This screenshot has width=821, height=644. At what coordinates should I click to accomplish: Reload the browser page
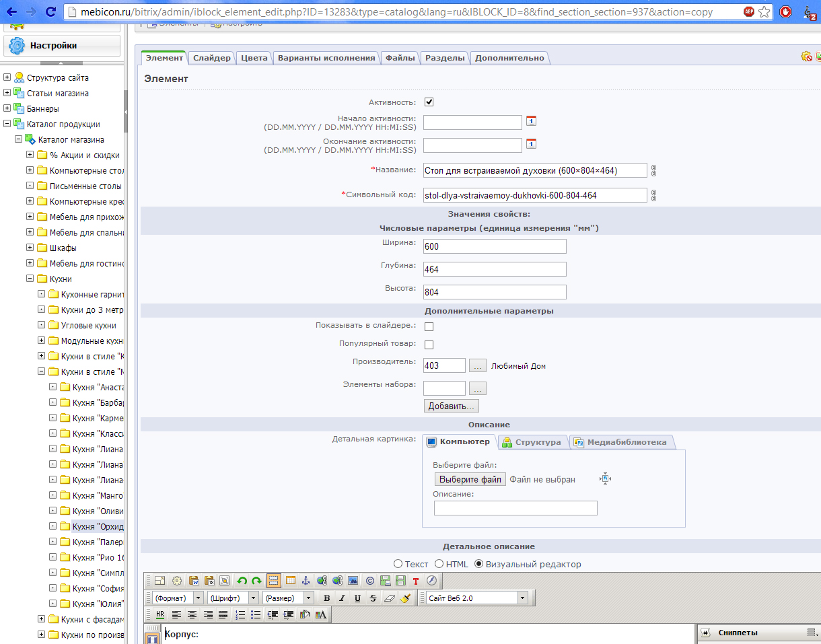coord(51,12)
